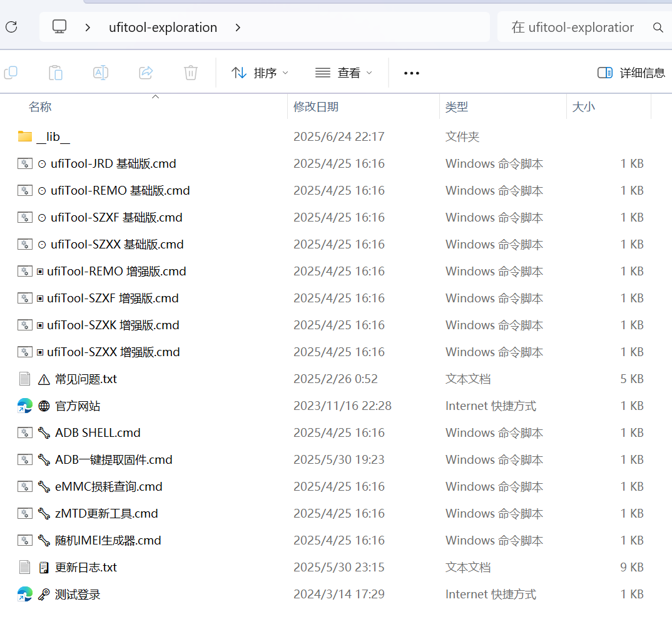This screenshot has height=624, width=672.
Task: Click the text document icon of 更新日志.txt
Action: coord(25,567)
